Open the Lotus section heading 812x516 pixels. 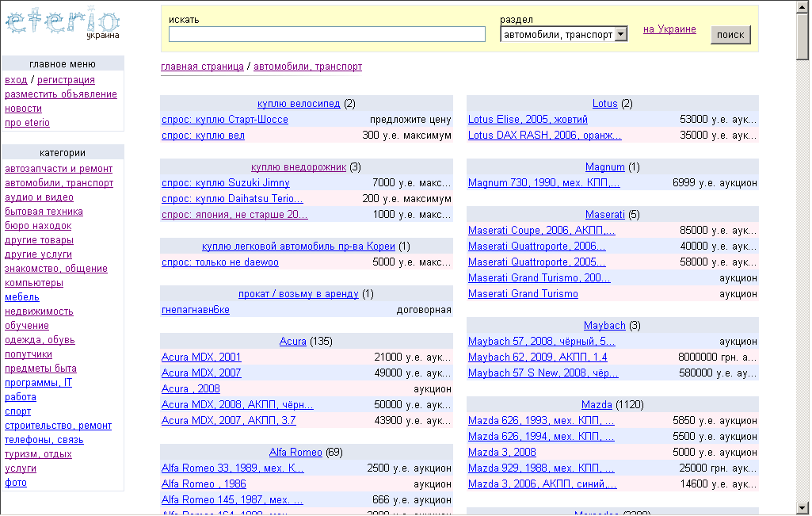[x=605, y=104]
